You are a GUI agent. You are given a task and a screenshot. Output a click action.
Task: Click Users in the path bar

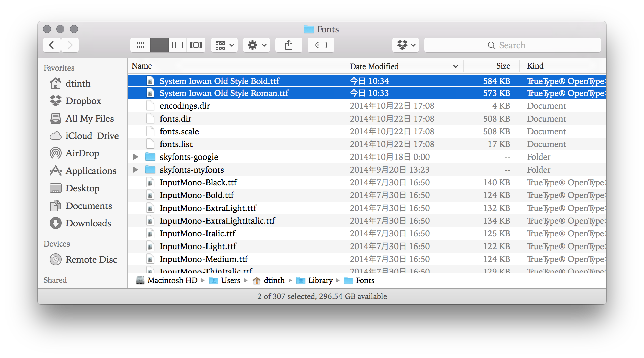[x=225, y=280]
